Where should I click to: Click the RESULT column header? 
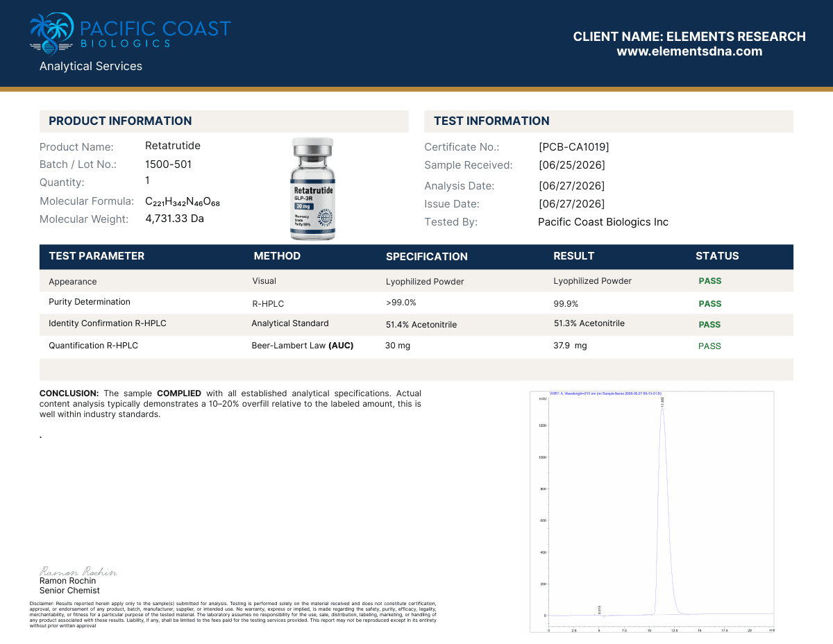pyautogui.click(x=574, y=256)
